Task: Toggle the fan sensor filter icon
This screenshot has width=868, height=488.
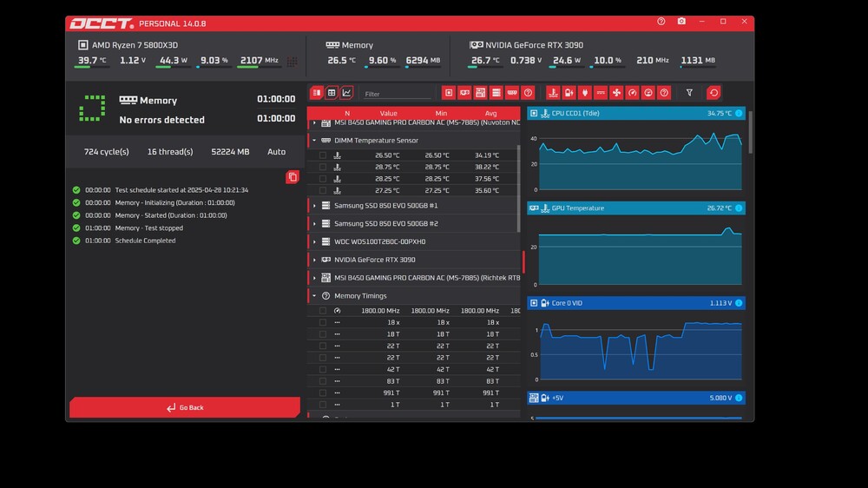Action: pos(616,93)
